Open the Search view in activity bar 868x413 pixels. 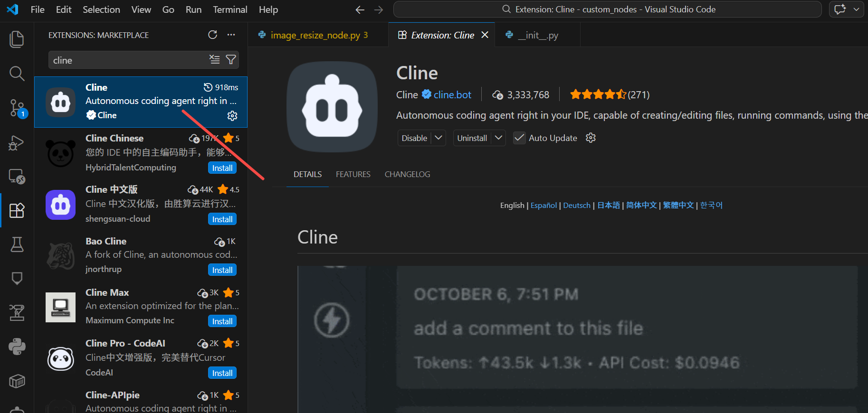(17, 74)
